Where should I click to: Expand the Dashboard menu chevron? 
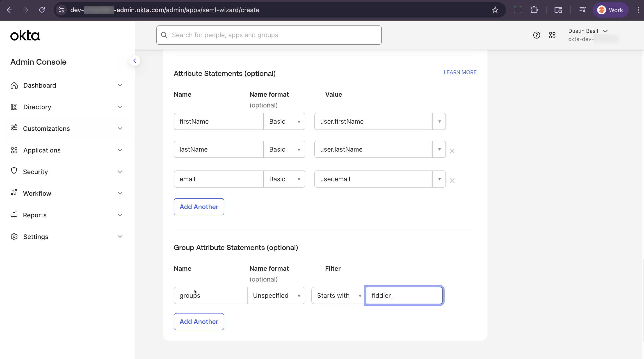tap(120, 85)
